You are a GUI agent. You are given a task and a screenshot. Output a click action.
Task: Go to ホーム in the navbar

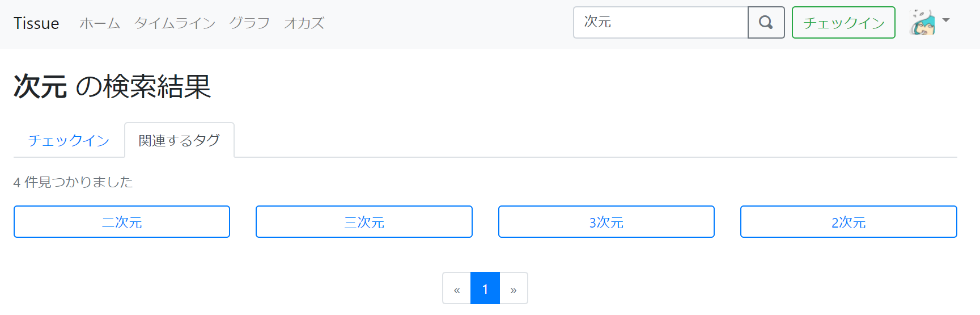[x=100, y=23]
